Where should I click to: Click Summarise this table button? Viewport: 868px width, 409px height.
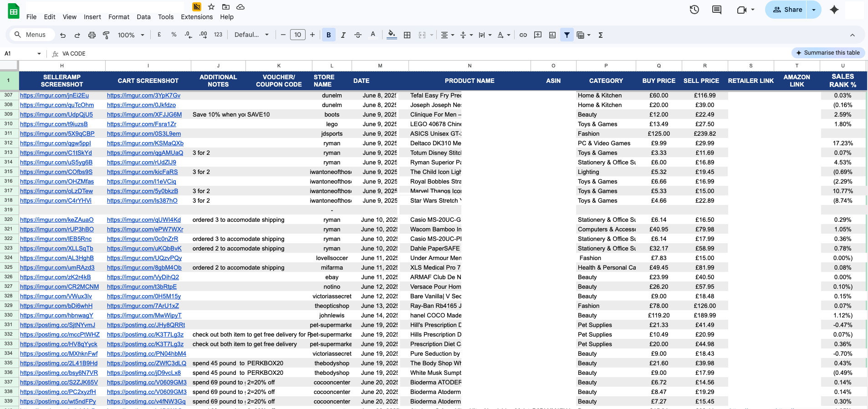click(828, 53)
